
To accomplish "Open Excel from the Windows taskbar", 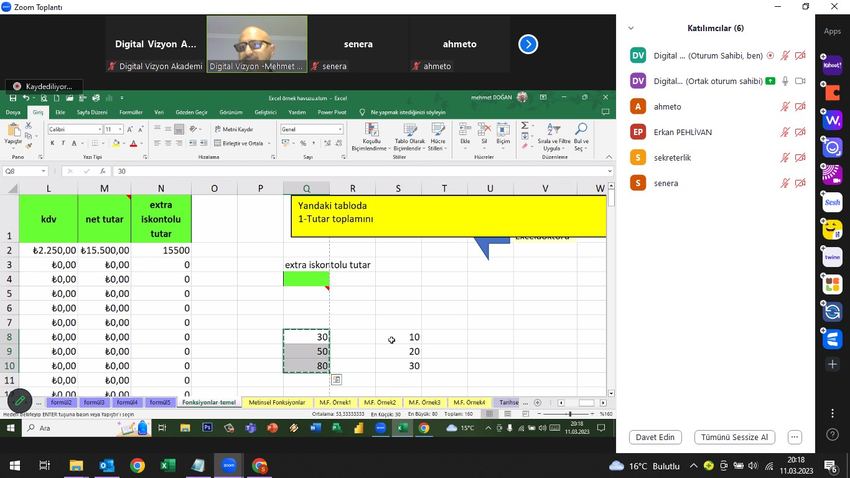I will pos(168,466).
